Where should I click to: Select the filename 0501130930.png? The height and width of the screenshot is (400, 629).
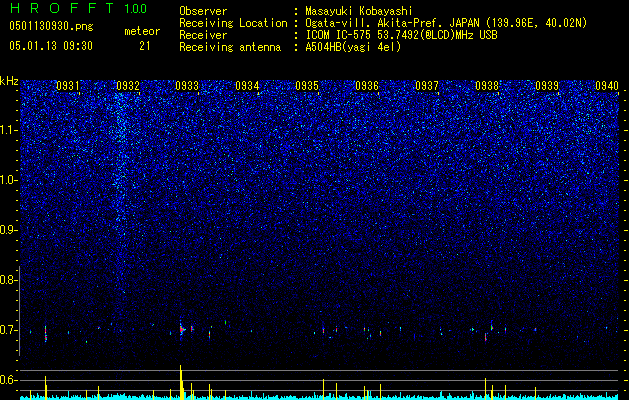pyautogui.click(x=51, y=27)
